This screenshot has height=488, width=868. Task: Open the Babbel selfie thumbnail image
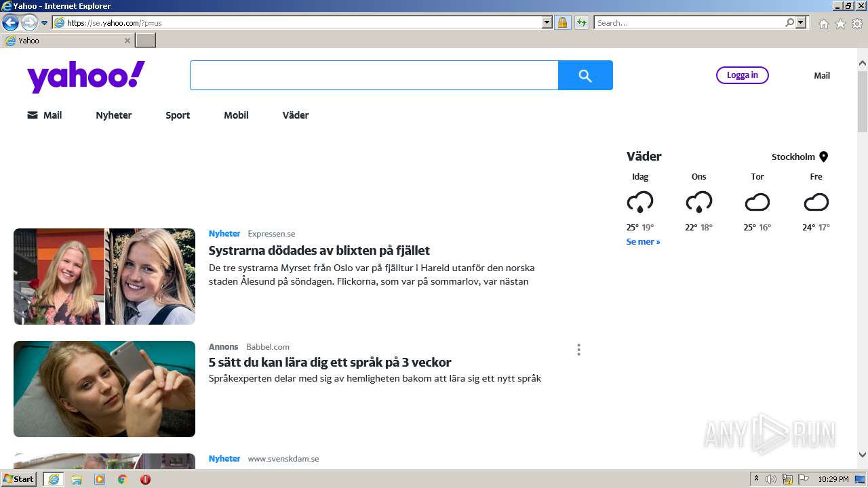pyautogui.click(x=104, y=389)
